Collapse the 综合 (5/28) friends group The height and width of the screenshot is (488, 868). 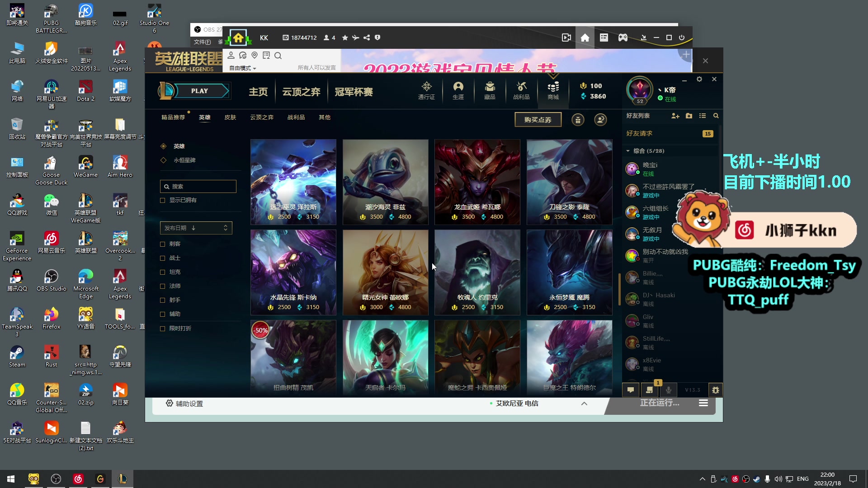point(628,151)
